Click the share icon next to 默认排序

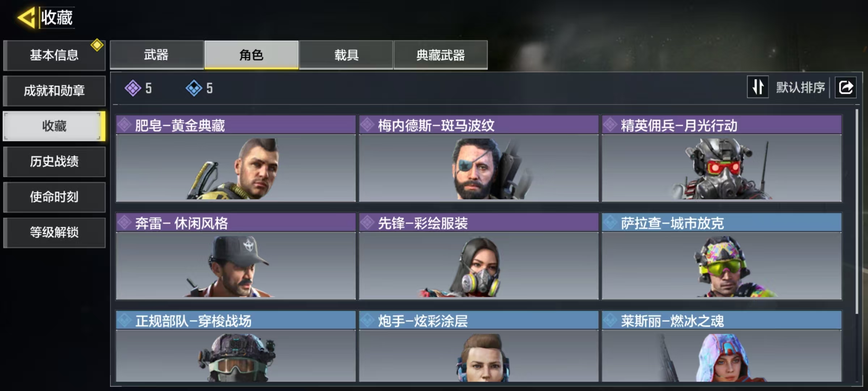pos(846,87)
